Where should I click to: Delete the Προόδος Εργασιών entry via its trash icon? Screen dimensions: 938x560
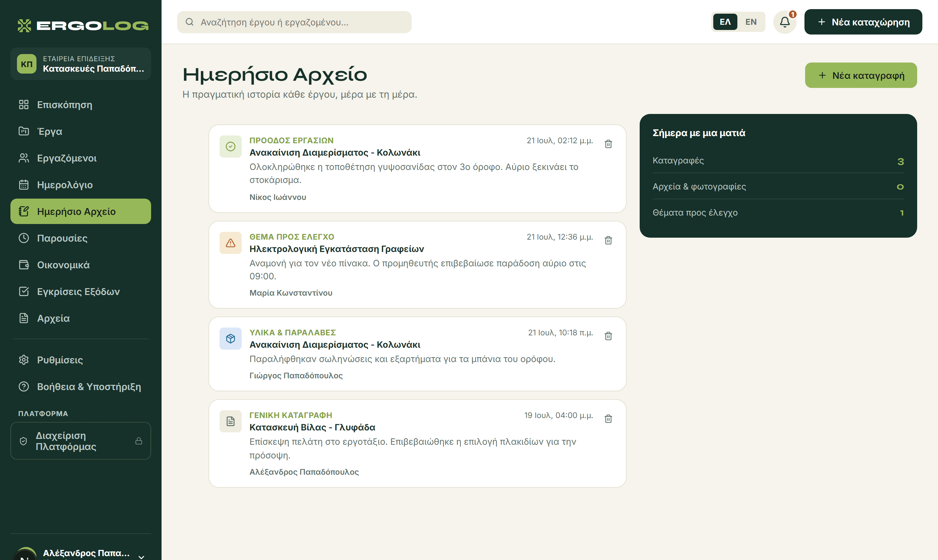click(x=608, y=144)
